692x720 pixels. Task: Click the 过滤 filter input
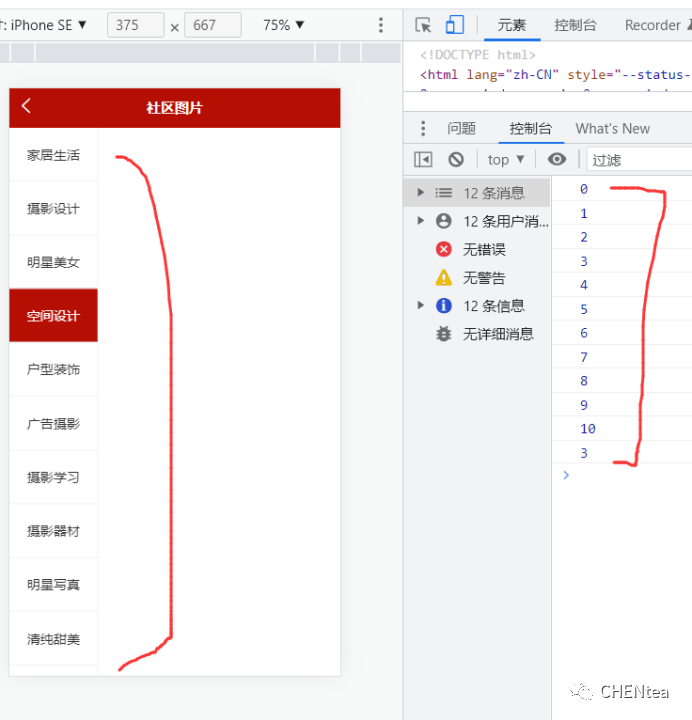click(x=639, y=160)
